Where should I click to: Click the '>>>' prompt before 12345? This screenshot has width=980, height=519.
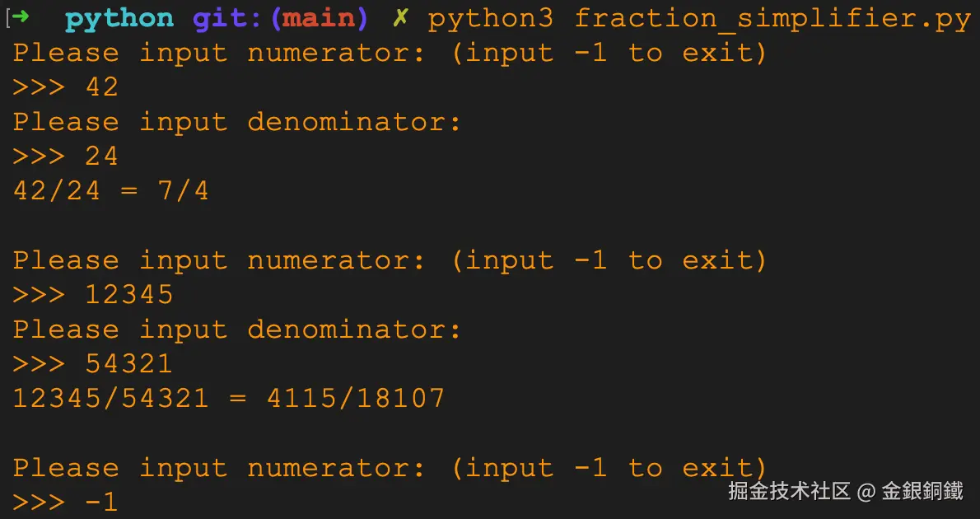pyautogui.click(x=39, y=295)
